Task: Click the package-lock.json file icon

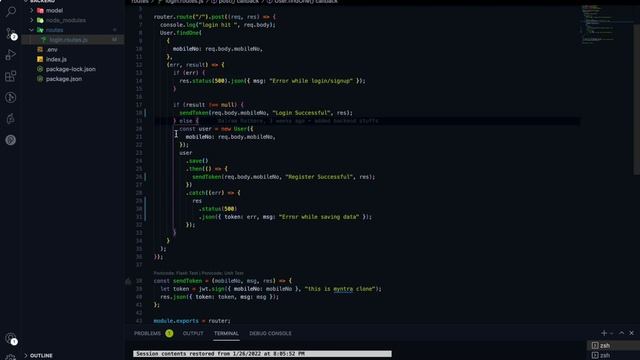Action: (40, 69)
